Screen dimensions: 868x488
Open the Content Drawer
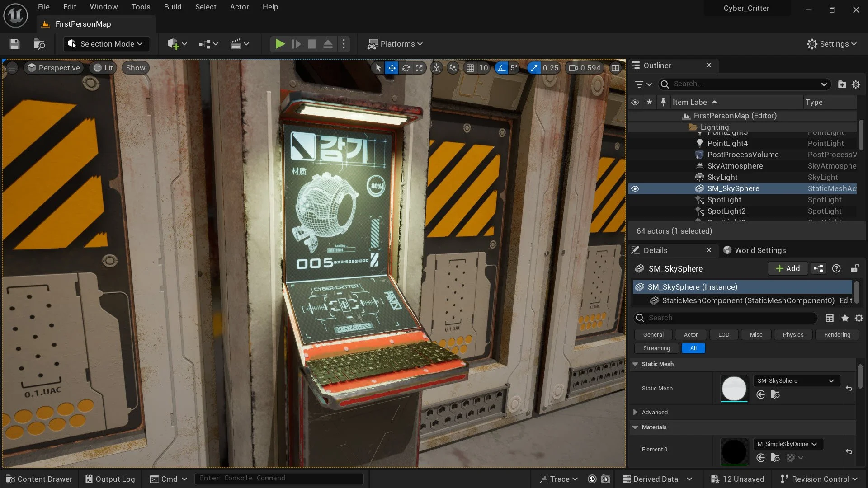coord(39,479)
